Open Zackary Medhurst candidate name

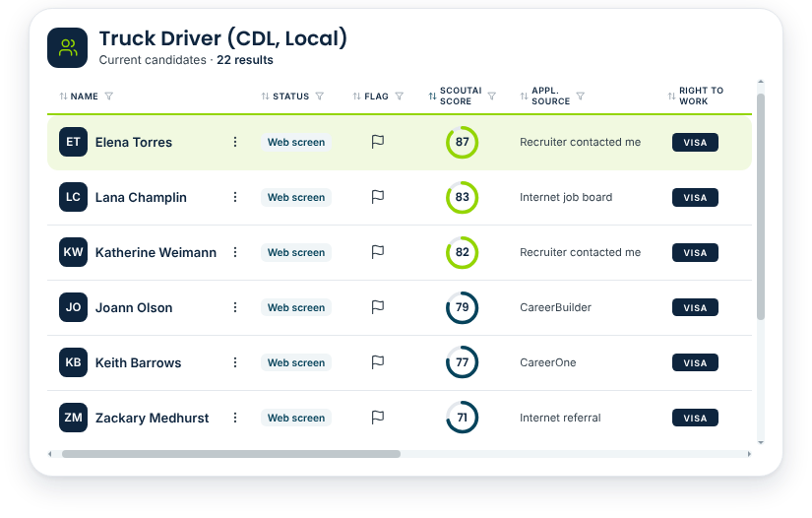click(x=153, y=419)
